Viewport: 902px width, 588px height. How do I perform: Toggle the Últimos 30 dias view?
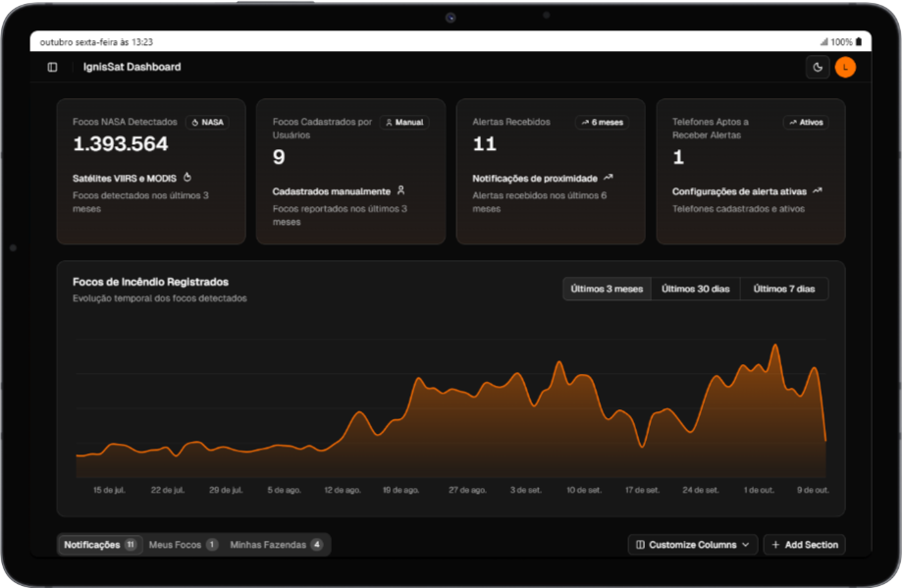pyautogui.click(x=694, y=288)
